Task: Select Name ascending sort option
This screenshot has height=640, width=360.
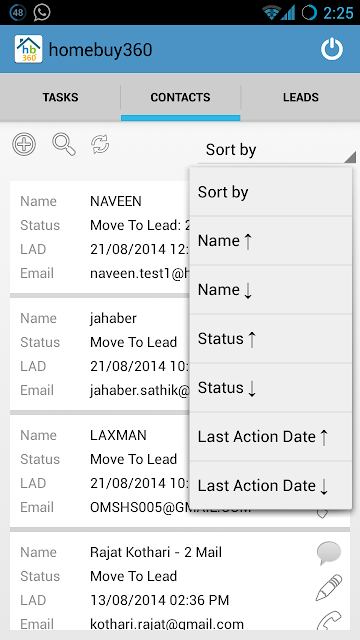Action: [x=271, y=241]
